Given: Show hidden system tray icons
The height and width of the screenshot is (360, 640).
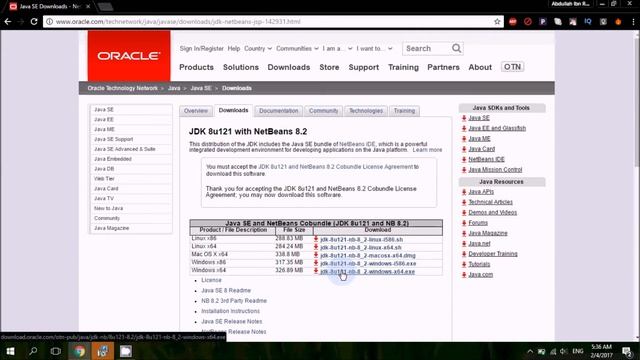Looking at the screenshot, I should coord(530,351).
